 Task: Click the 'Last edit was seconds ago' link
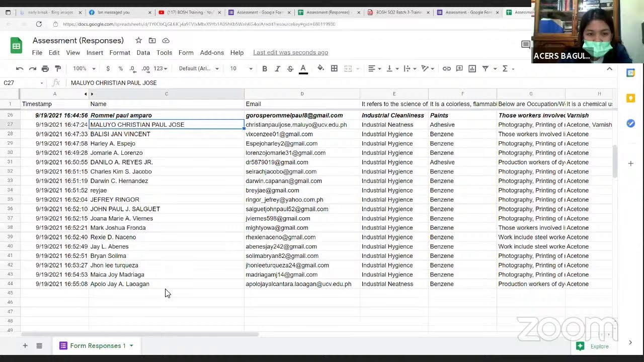[x=290, y=52]
